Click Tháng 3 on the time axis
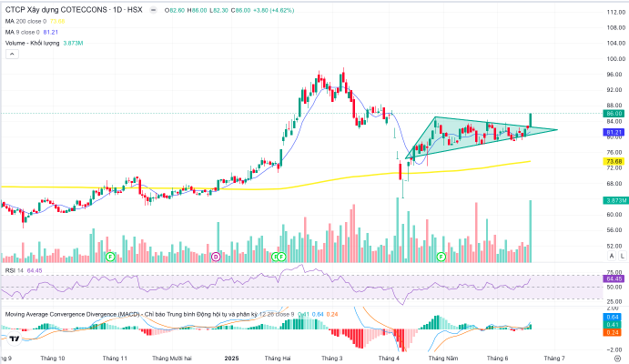The image size is (629, 364). [331, 358]
